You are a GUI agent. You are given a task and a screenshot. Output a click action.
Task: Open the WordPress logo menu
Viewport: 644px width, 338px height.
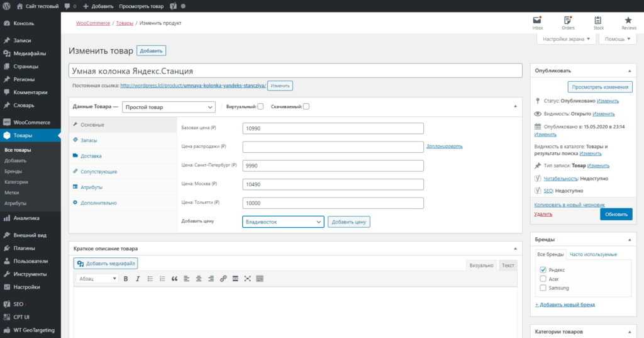tap(6, 6)
